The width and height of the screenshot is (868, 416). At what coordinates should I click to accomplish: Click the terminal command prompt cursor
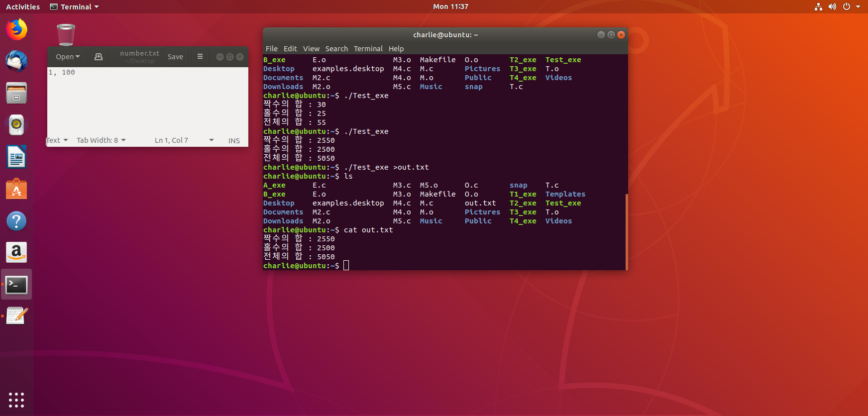346,266
